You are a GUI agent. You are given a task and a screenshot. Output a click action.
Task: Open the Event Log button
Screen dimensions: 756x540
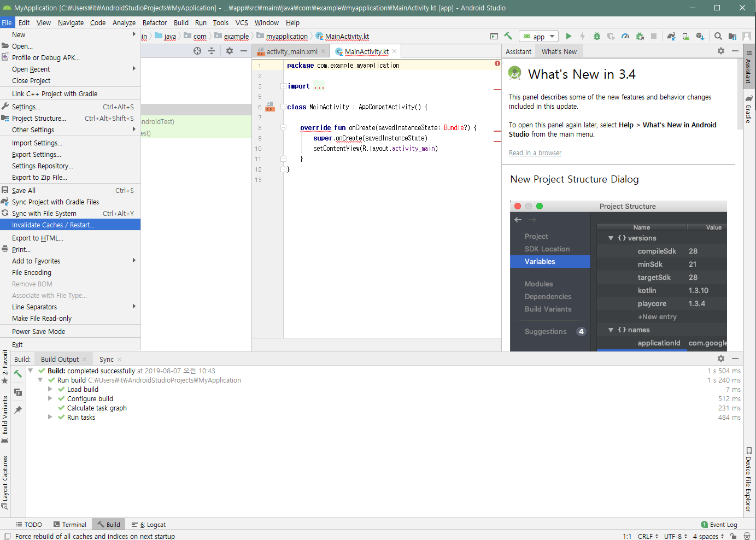719,524
